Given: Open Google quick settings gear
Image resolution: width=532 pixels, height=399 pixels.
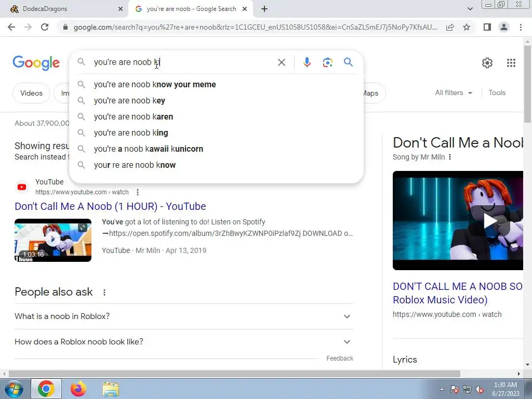Looking at the screenshot, I should click(x=487, y=63).
